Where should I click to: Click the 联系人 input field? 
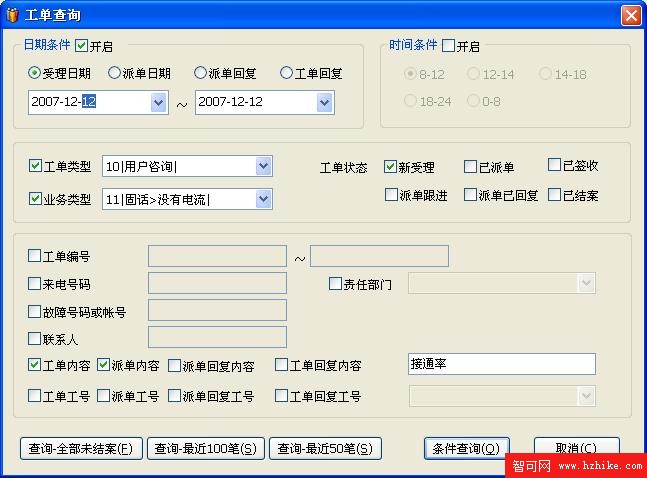tap(217, 337)
